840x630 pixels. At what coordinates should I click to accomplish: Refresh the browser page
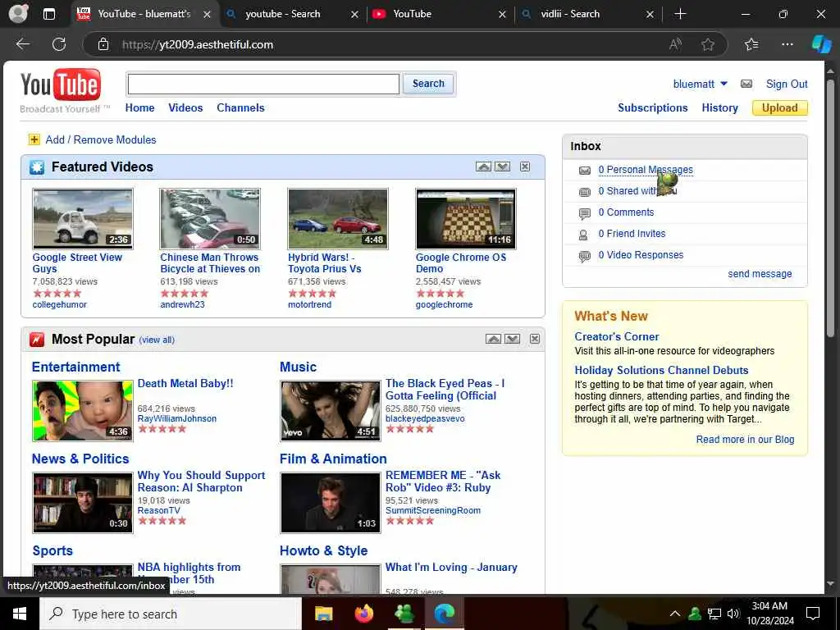(x=59, y=44)
